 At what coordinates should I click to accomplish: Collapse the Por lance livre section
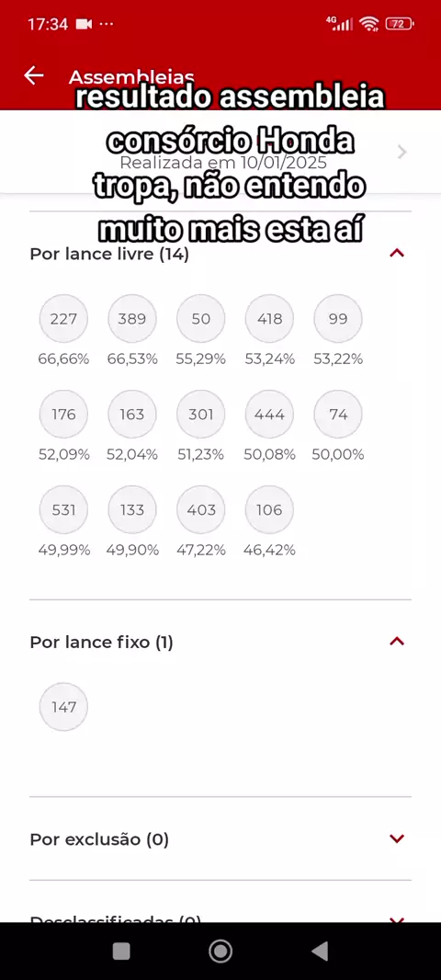[397, 253]
